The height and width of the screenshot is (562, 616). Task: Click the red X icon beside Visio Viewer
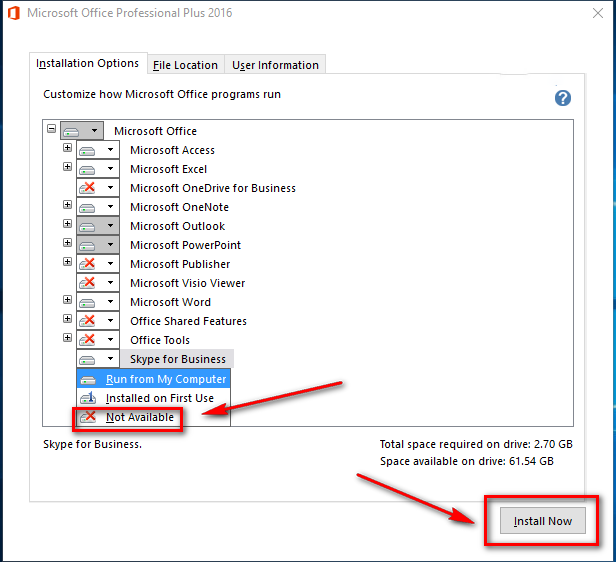click(88, 283)
